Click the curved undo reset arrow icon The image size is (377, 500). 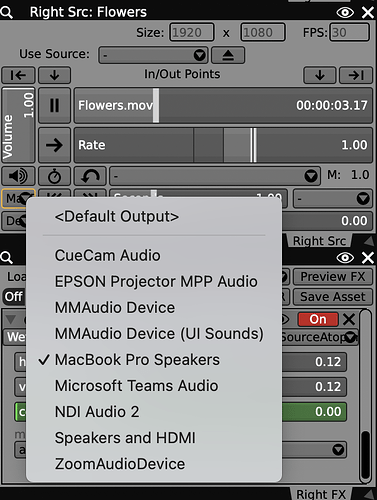[x=90, y=176]
